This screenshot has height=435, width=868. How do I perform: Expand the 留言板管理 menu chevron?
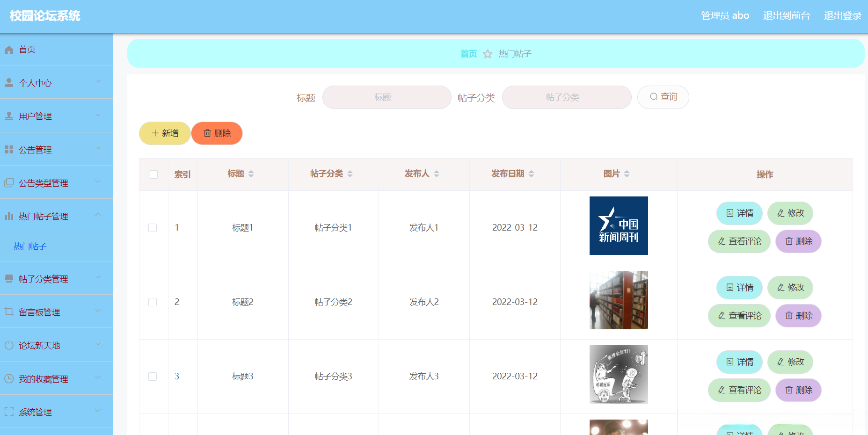[x=98, y=311]
